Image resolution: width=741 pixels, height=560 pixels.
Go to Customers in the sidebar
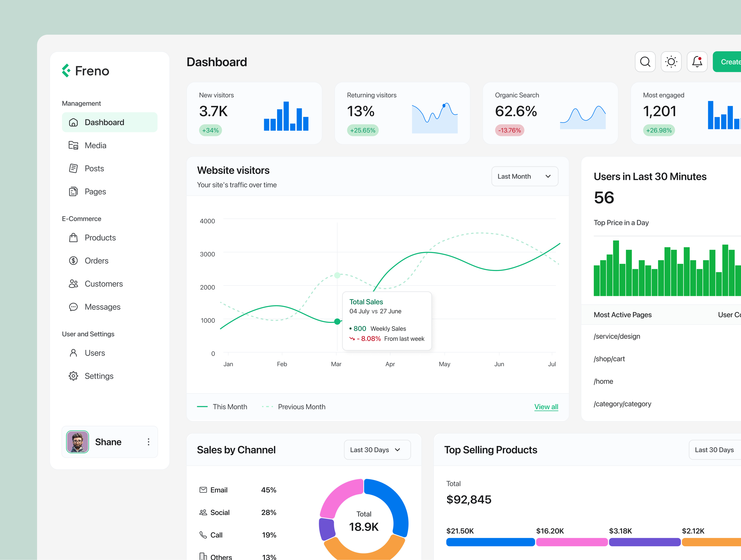click(x=103, y=284)
